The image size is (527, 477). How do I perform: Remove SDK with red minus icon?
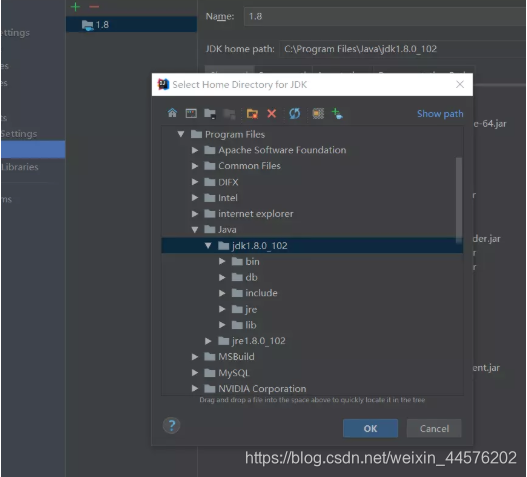click(x=94, y=6)
